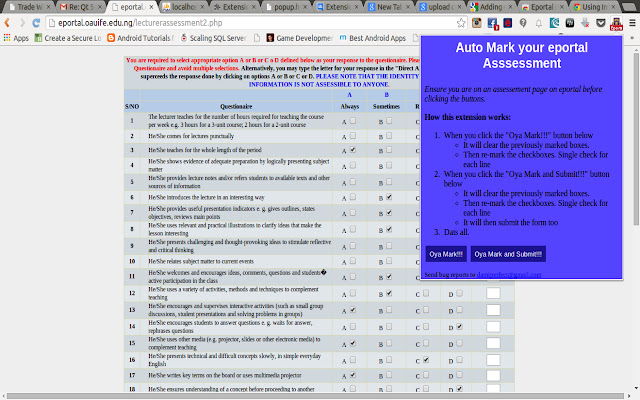The width and height of the screenshot is (640, 400).
Task: Check option B for question 17
Action: [389, 375]
